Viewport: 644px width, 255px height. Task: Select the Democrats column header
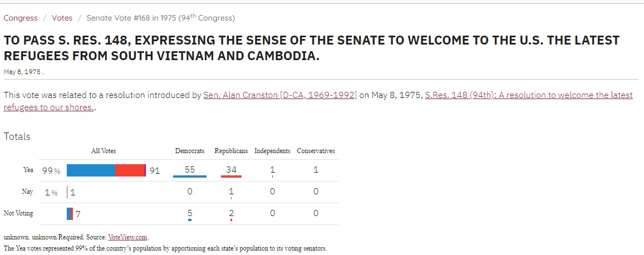pyautogui.click(x=190, y=151)
